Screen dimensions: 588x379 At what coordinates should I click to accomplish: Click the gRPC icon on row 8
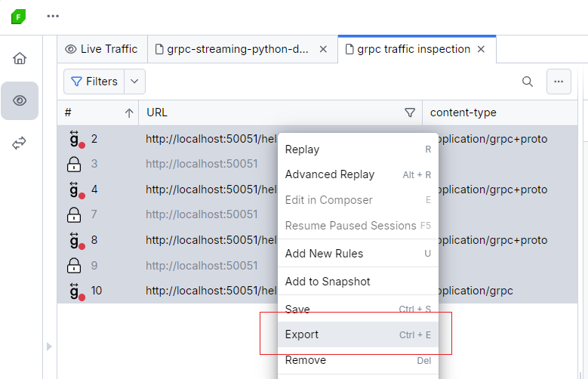pyautogui.click(x=77, y=241)
